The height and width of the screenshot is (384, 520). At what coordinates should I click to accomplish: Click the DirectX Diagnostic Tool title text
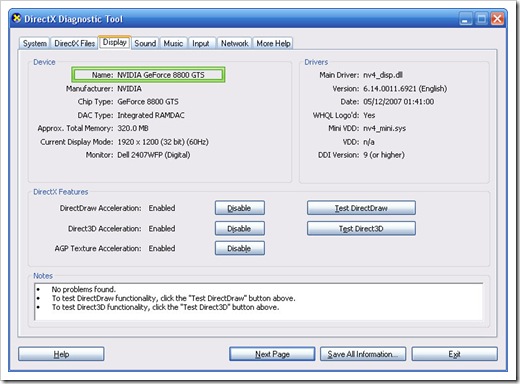(x=73, y=19)
